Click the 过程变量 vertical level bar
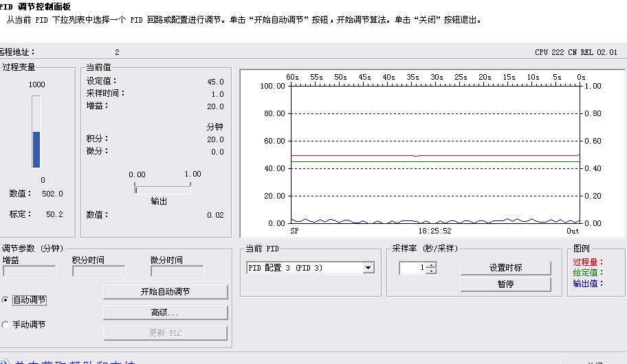This screenshot has height=364, width=627. click(x=36, y=132)
